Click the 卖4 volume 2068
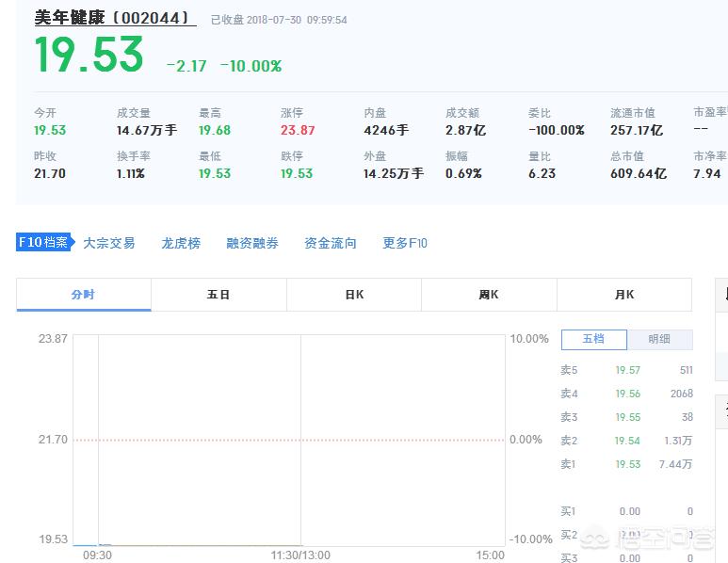Screen dimensions: 728x563 682,394
